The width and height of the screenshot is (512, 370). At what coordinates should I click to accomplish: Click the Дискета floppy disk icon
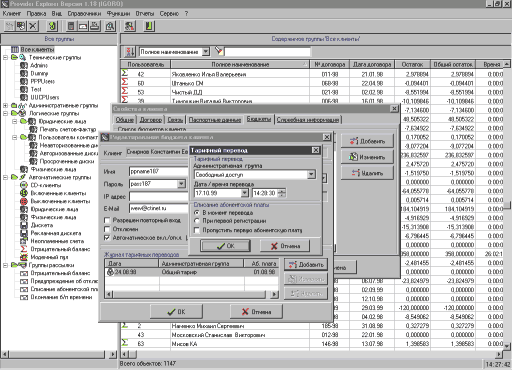(x=24, y=225)
